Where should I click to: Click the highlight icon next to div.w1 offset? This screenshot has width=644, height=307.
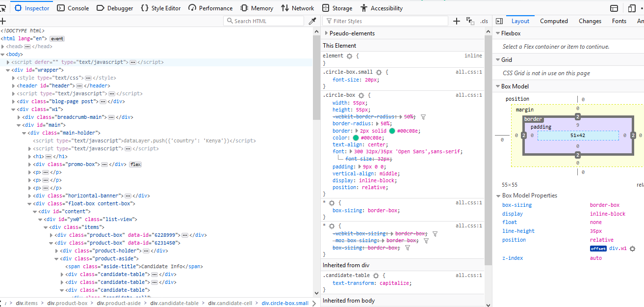click(x=633, y=249)
